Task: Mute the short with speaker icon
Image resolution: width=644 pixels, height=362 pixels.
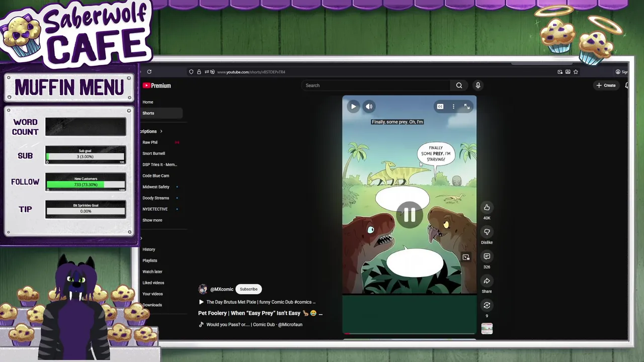Action: point(369,106)
